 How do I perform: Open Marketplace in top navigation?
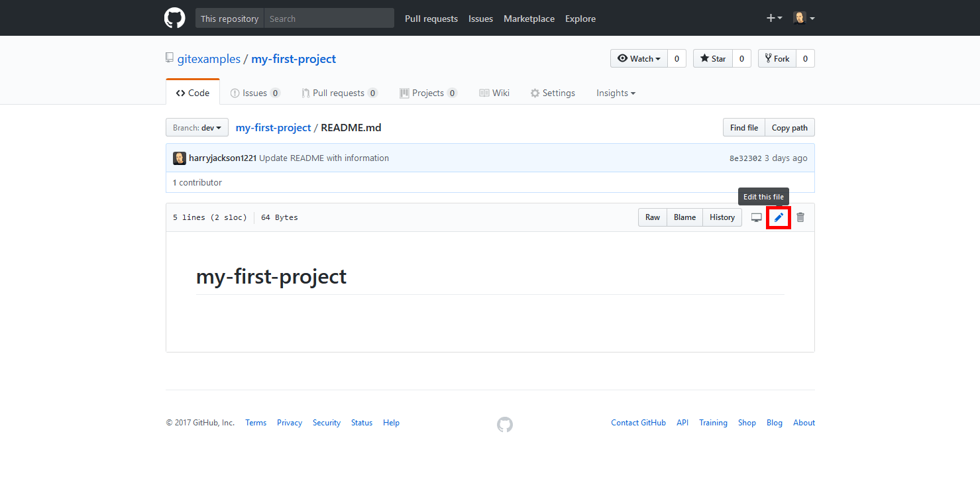(529, 19)
